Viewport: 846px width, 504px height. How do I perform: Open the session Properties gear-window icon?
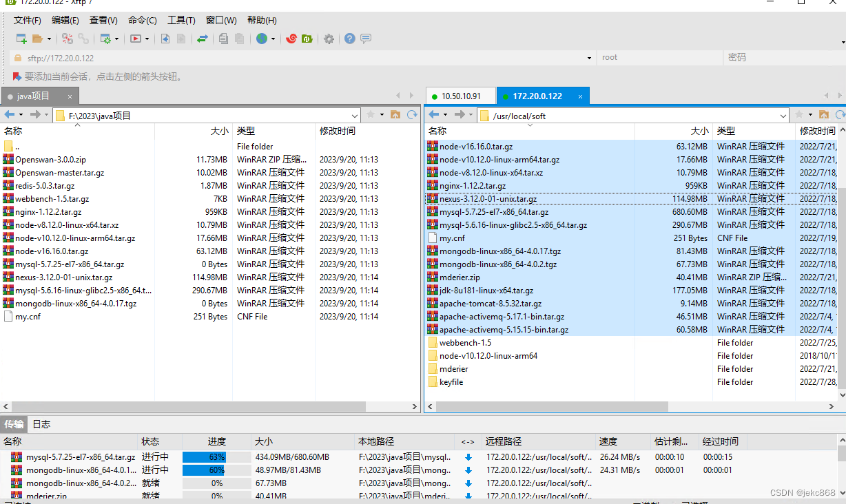[106, 39]
